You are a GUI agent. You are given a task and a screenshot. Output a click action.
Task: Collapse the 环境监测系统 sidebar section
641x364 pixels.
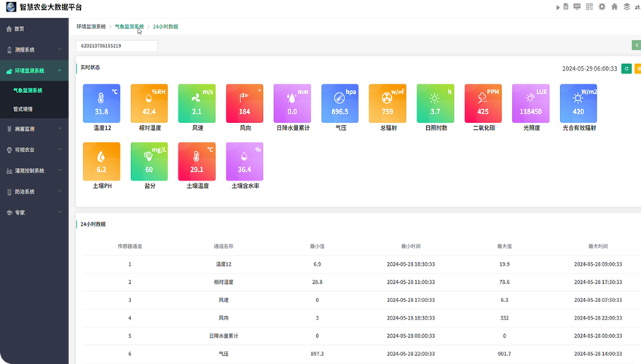point(34,71)
